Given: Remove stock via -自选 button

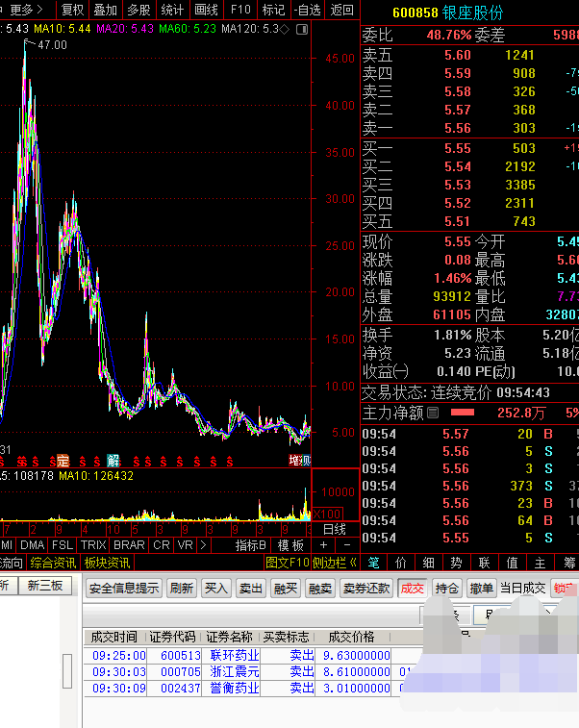Looking at the screenshot, I should 308,10.
